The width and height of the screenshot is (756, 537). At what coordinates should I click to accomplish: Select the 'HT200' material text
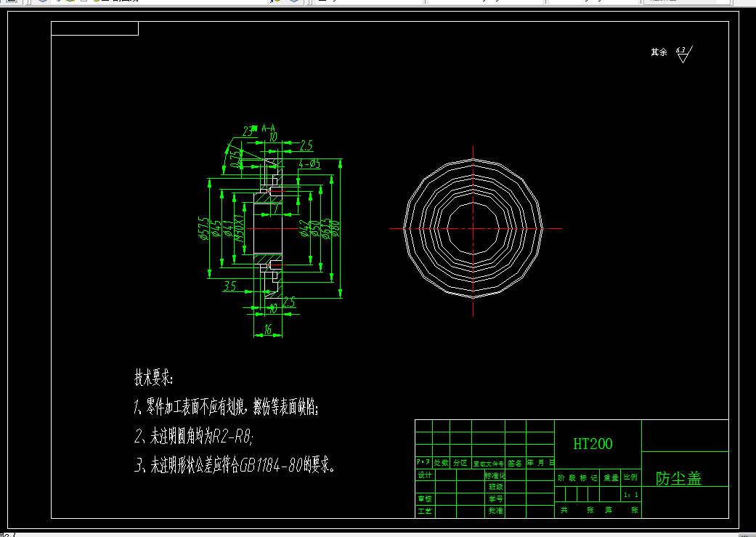(x=593, y=444)
